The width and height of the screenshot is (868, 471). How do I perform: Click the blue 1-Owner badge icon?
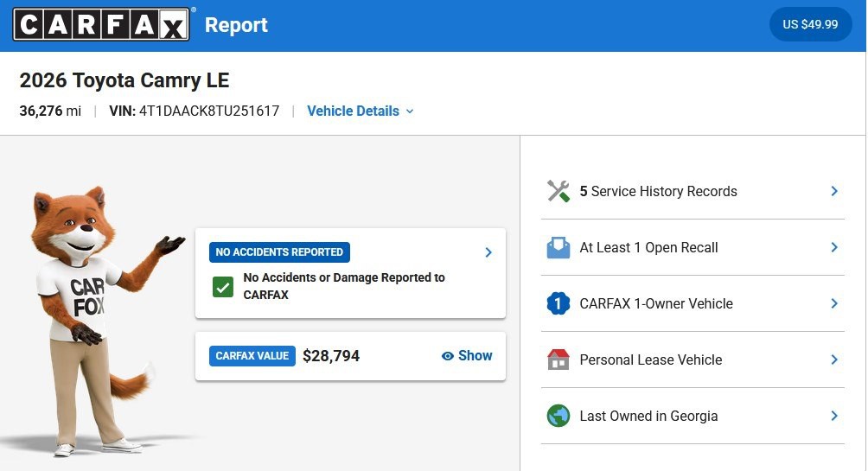tap(558, 303)
